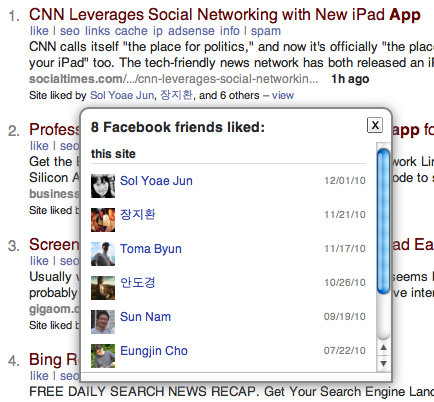Open 'cache' link under the CNN result
The height and width of the screenshot is (402, 434).
point(131,31)
